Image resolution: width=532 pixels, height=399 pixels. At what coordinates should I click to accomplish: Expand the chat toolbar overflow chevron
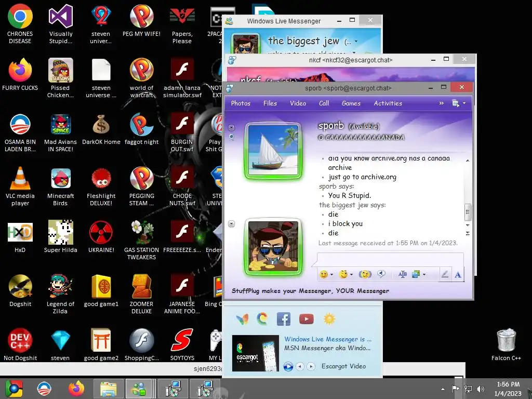pos(442,103)
